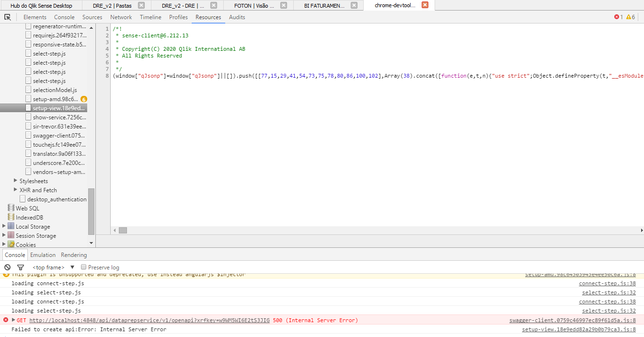Open the connect-step.js:38 source link

coord(608,283)
